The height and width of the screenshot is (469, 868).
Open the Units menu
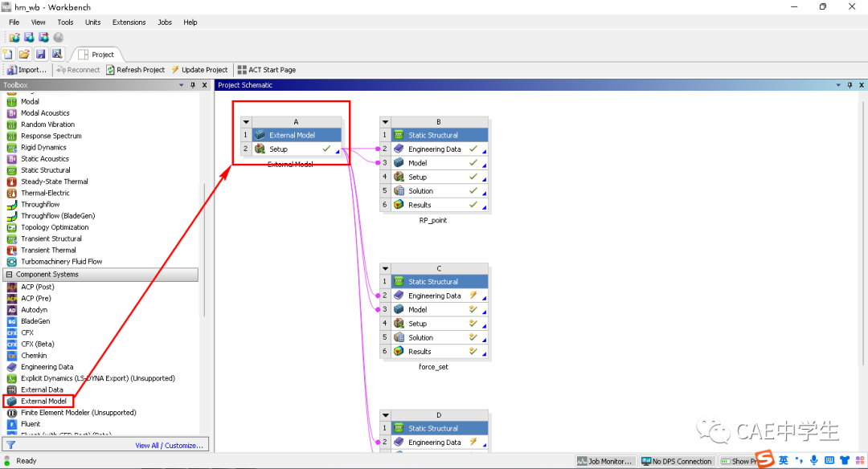[x=93, y=22]
